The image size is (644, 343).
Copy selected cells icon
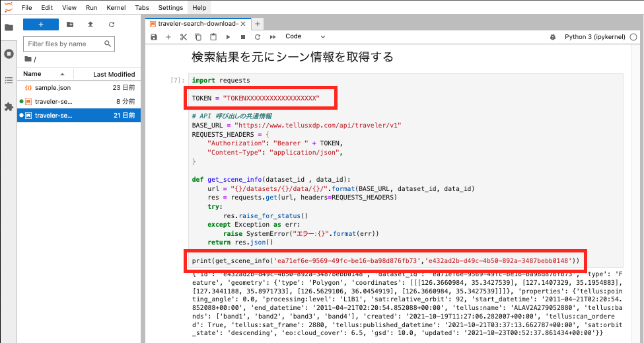click(x=198, y=37)
